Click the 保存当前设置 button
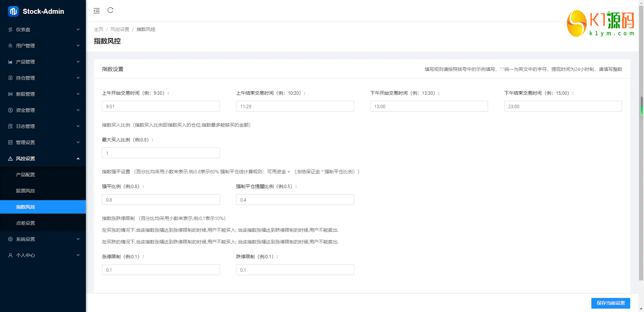This screenshot has height=312, width=644. (x=610, y=303)
